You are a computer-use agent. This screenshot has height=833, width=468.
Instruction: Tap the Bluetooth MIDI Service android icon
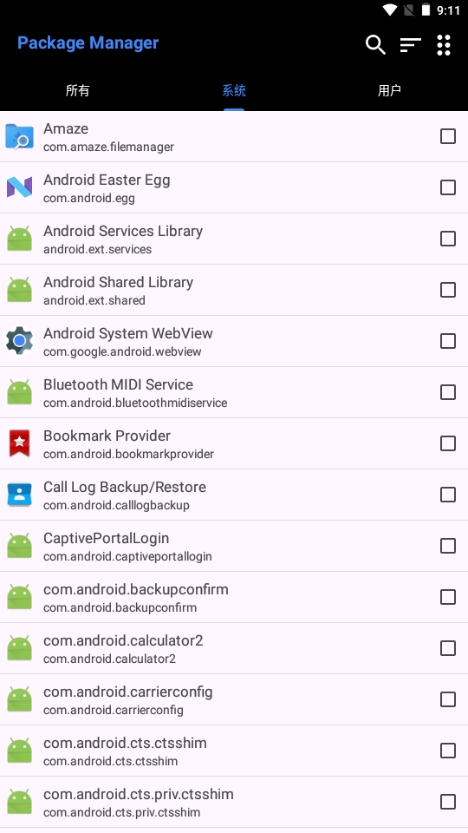[x=20, y=392]
